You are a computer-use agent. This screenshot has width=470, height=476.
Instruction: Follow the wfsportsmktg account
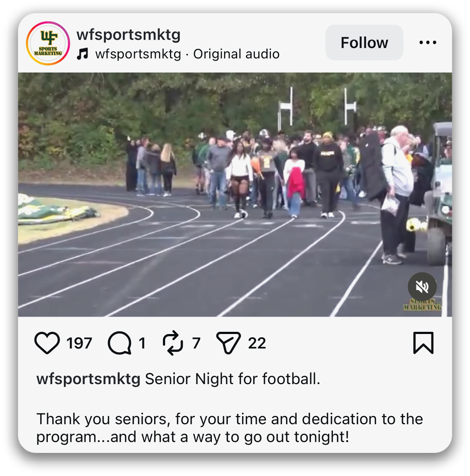tap(364, 42)
